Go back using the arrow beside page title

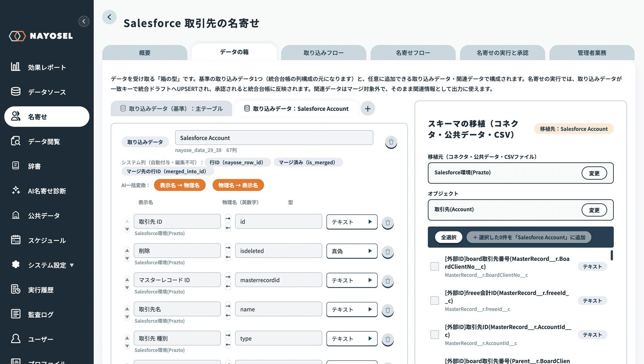tap(109, 17)
